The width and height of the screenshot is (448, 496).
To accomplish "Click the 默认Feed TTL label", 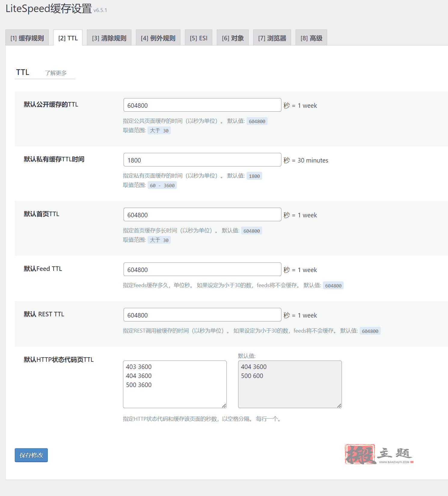I will pos(43,269).
